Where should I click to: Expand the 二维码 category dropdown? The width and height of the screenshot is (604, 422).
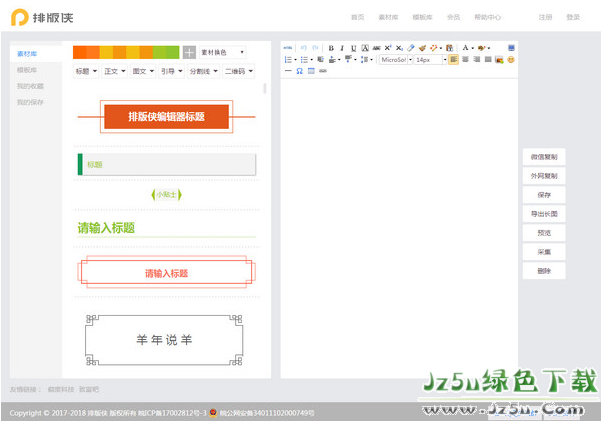(x=239, y=71)
